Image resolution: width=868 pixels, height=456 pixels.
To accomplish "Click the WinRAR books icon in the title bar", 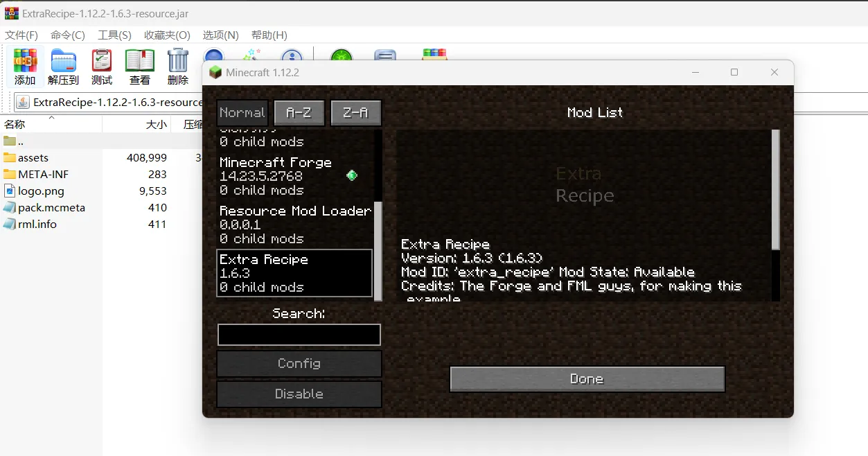I will (x=12, y=13).
